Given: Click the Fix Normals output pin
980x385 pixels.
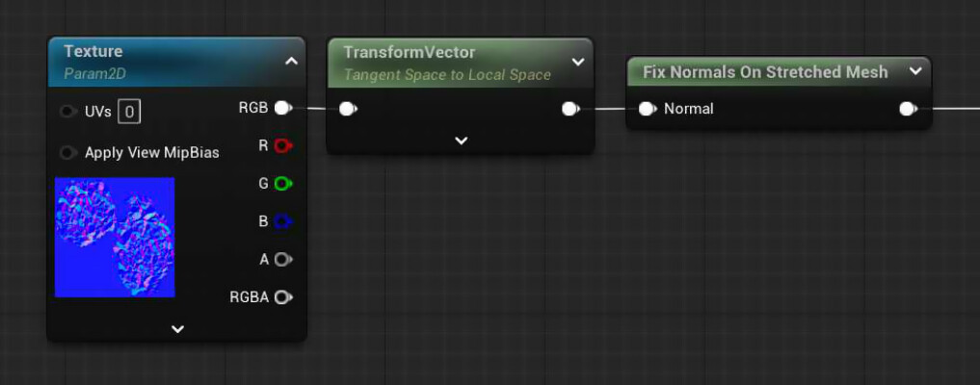Looking at the screenshot, I should pyautogui.click(x=908, y=109).
